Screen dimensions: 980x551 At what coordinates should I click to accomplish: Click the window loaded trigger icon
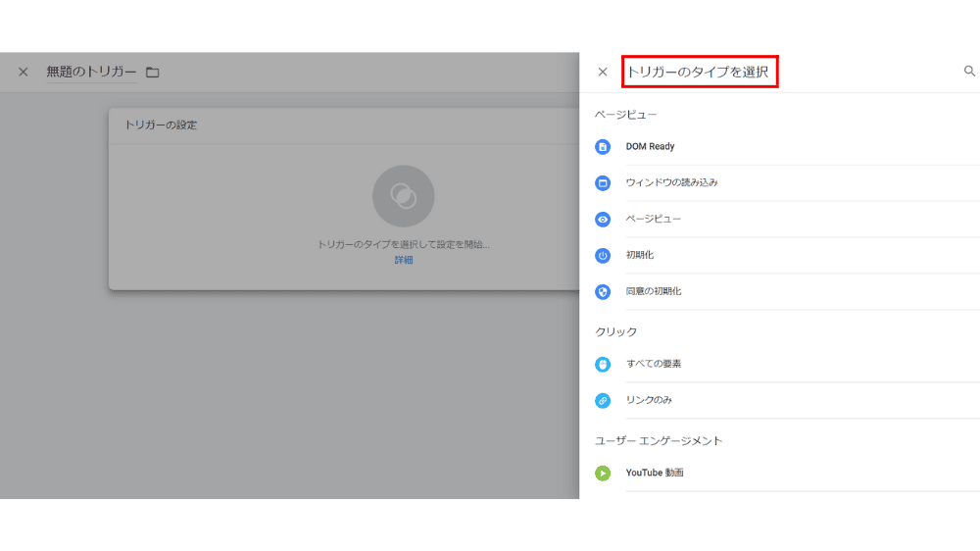click(x=603, y=183)
